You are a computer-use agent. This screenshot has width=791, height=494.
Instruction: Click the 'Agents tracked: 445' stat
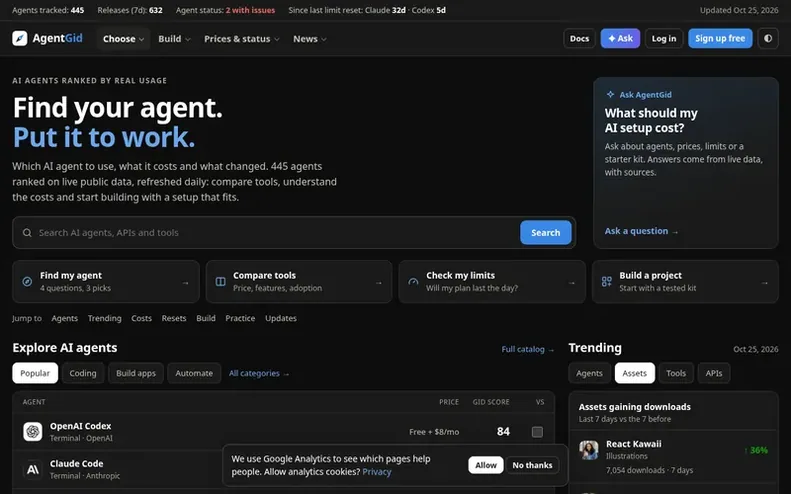(x=48, y=10)
